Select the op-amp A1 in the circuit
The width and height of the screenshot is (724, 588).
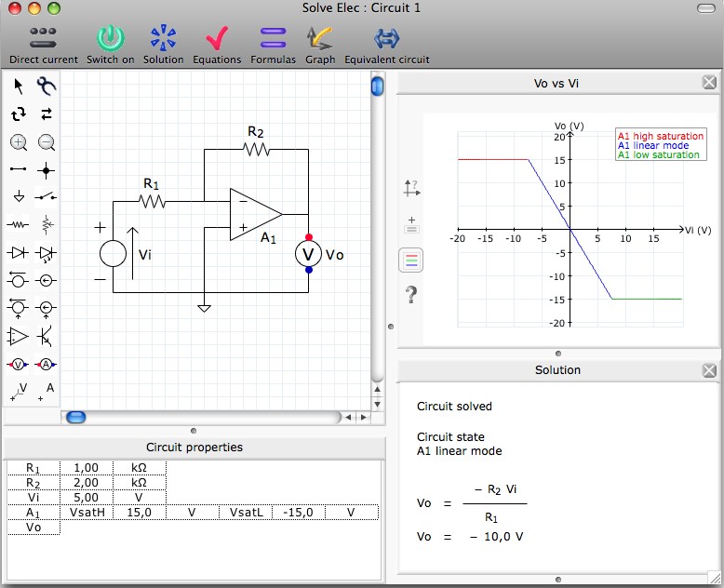pyautogui.click(x=254, y=214)
